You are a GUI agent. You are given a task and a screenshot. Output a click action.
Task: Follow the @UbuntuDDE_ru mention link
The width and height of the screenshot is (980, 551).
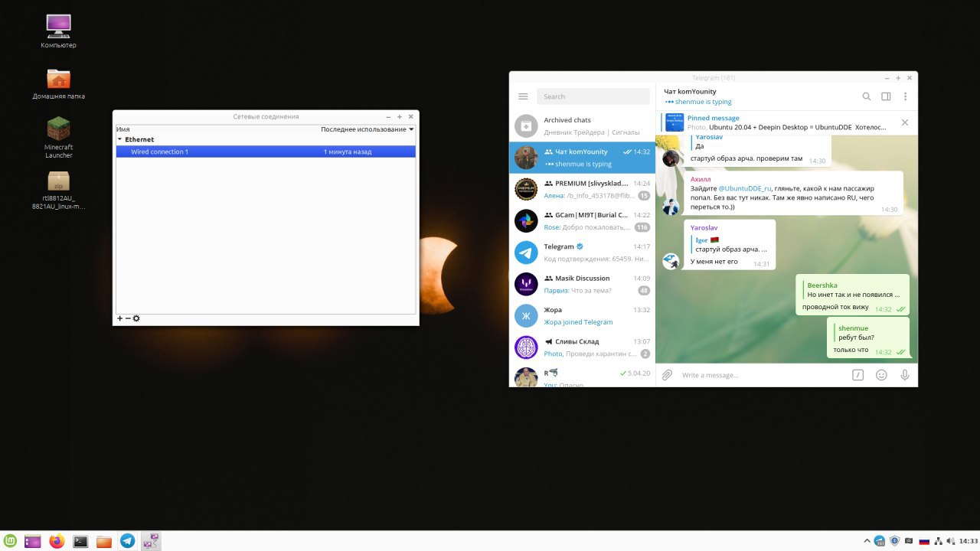(745, 188)
